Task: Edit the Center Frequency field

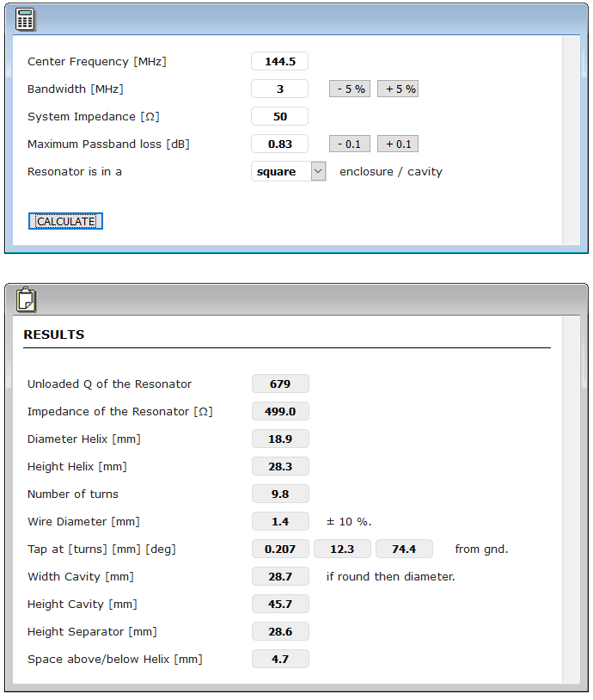Action: (279, 61)
